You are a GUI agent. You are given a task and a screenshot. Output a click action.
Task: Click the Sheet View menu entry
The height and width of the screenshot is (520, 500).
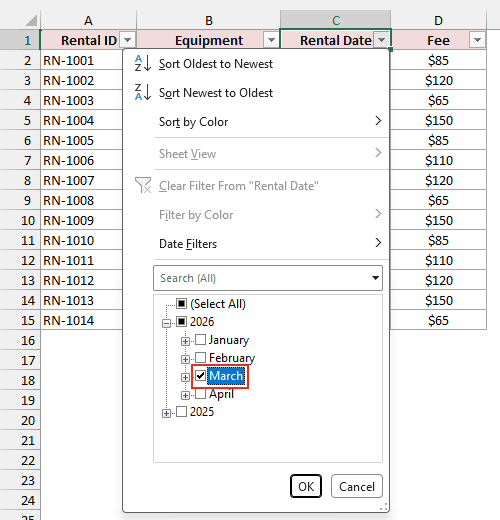point(256,153)
